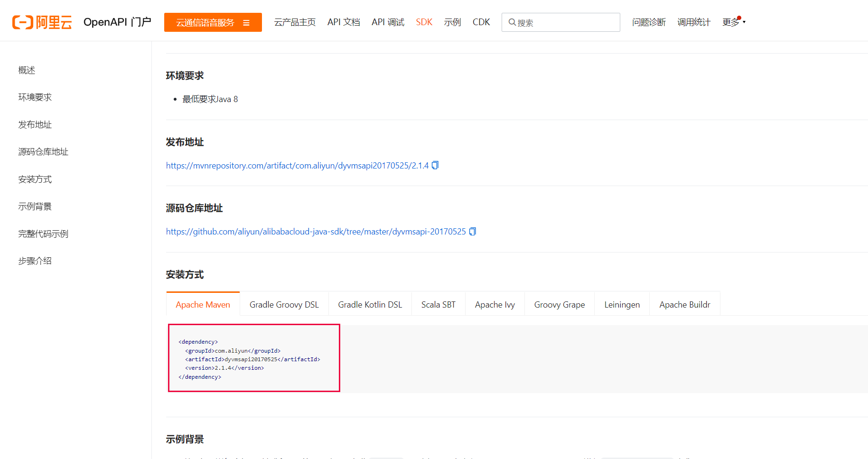This screenshot has width=868, height=459.
Task: Jump to 步骤介绍 in sidebar
Action: 35,261
